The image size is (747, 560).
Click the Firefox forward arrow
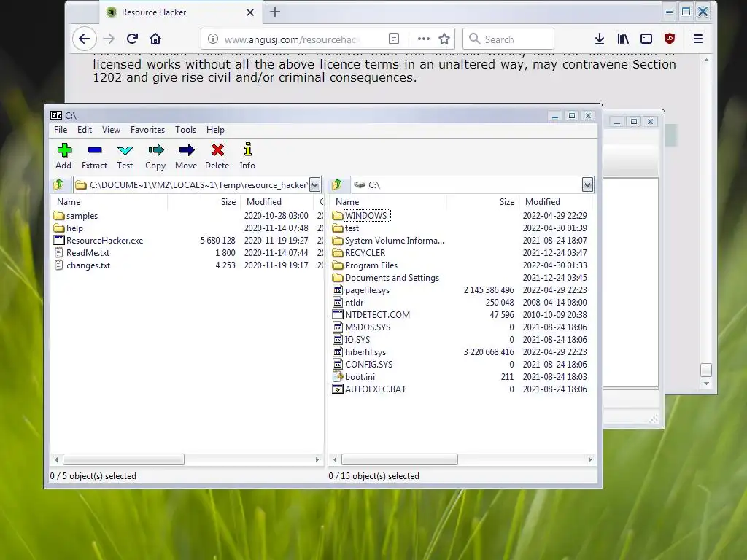coord(109,39)
